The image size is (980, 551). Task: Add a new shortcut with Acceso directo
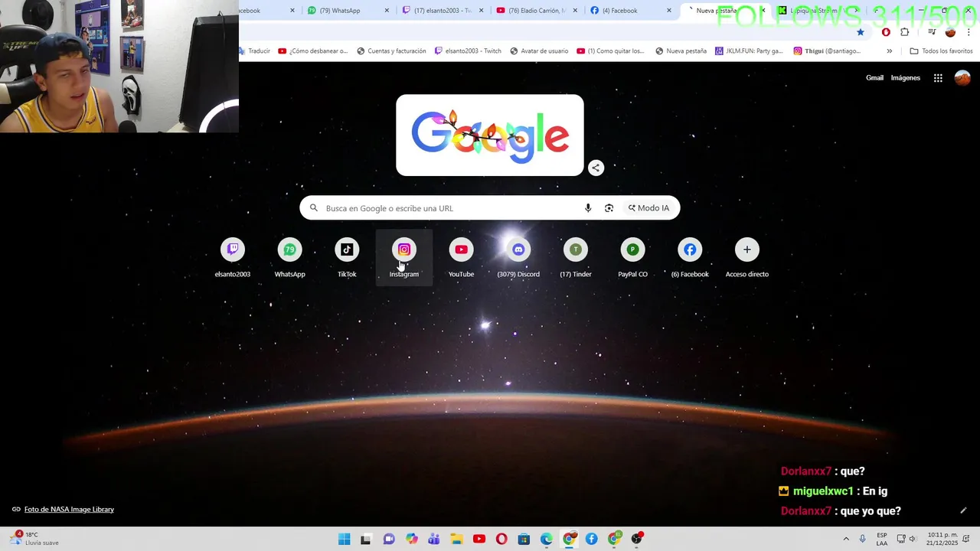tap(747, 258)
